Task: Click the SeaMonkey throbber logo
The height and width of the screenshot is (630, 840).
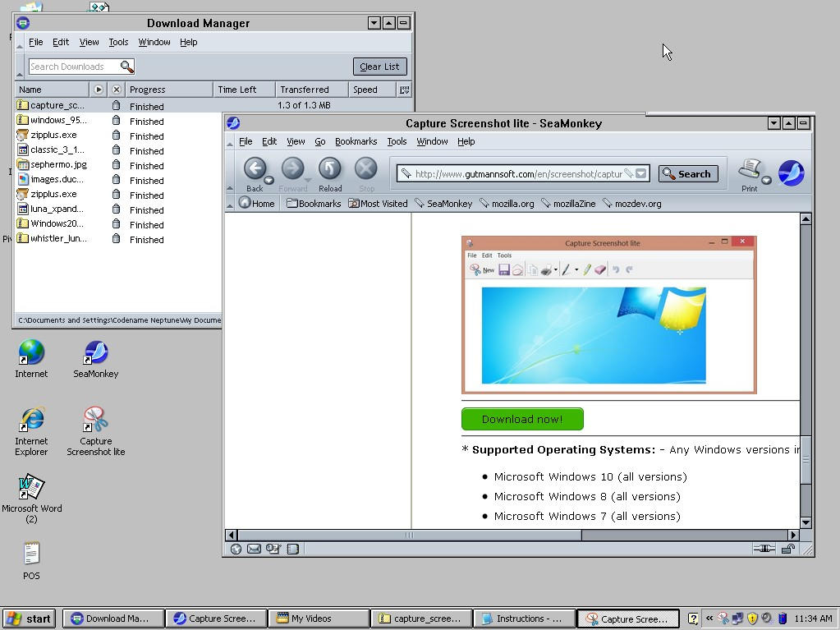Action: click(x=789, y=172)
